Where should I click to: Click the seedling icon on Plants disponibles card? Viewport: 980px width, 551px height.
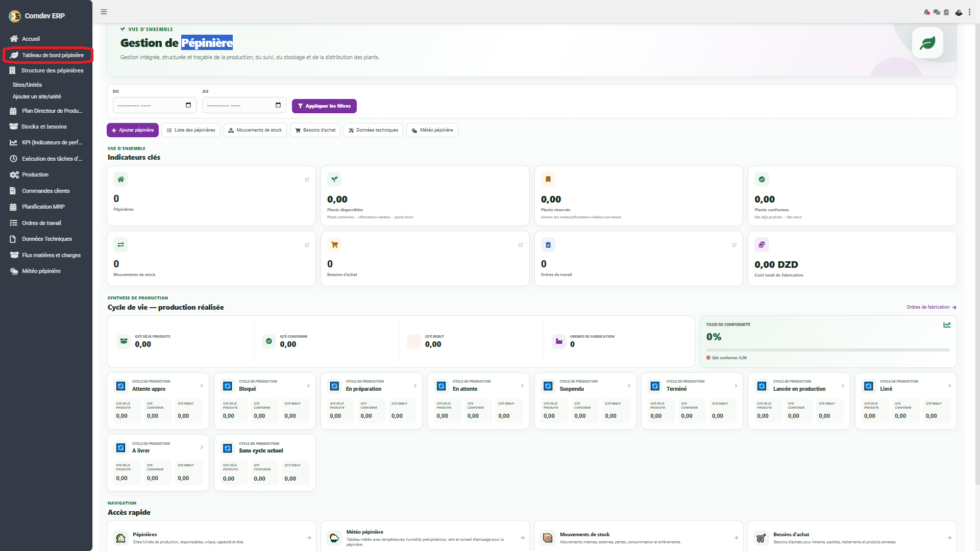(334, 180)
